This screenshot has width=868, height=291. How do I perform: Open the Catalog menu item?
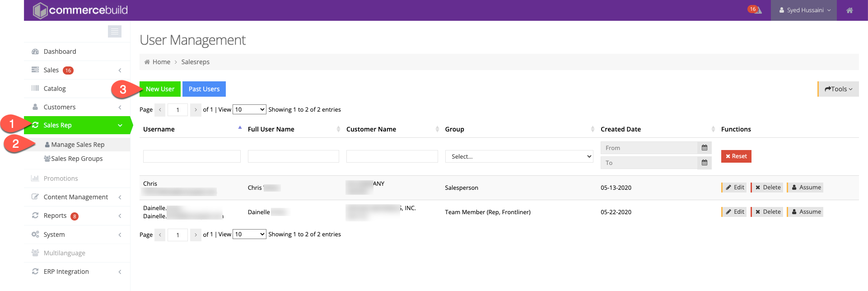(x=55, y=89)
